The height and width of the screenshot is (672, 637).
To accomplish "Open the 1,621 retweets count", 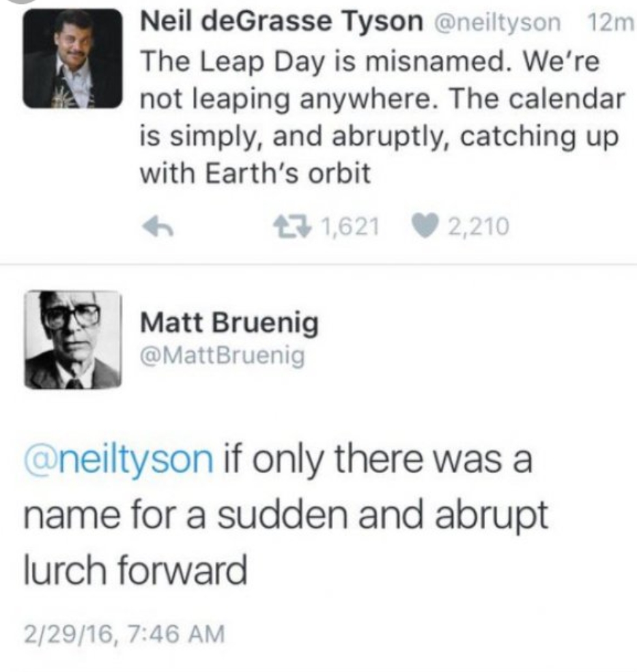I will [350, 226].
